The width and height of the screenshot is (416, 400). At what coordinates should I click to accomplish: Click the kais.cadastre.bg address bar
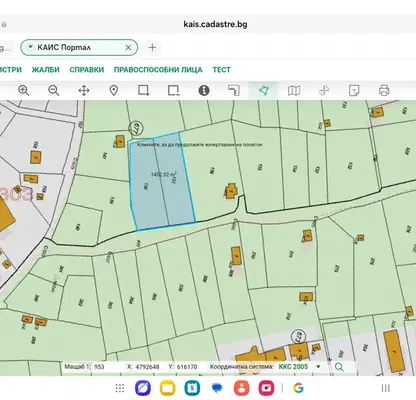215,24
